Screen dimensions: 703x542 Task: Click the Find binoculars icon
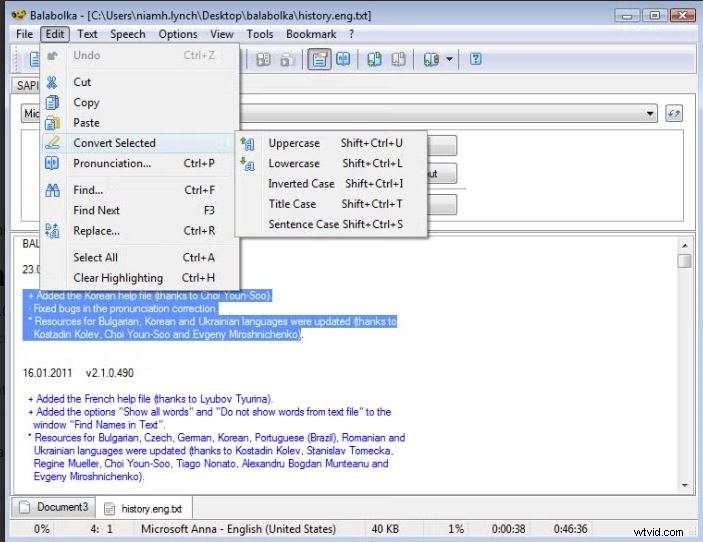pyautogui.click(x=53, y=190)
